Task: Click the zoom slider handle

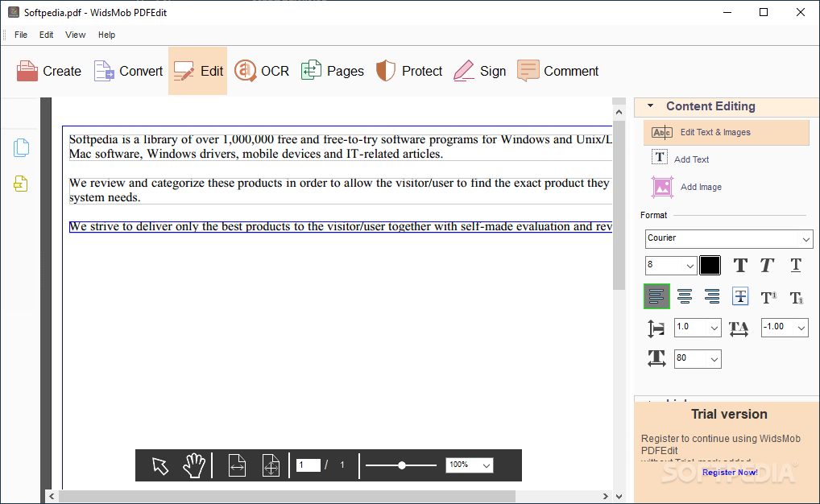Action: [x=402, y=465]
